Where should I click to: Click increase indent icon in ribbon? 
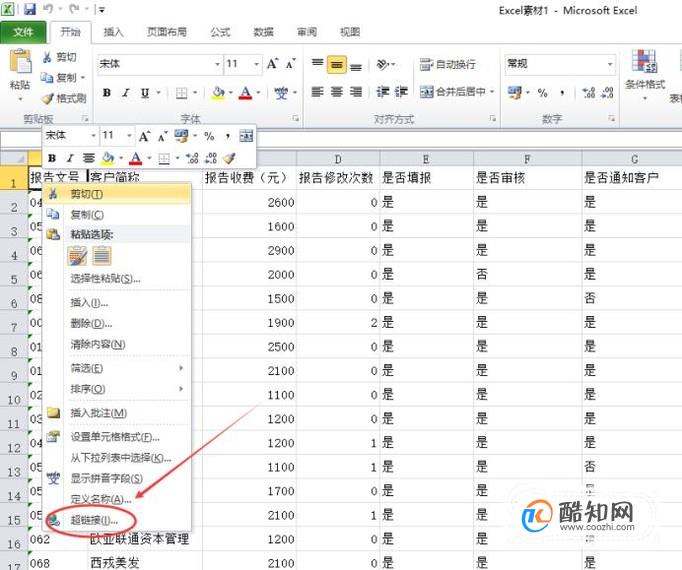(401, 92)
